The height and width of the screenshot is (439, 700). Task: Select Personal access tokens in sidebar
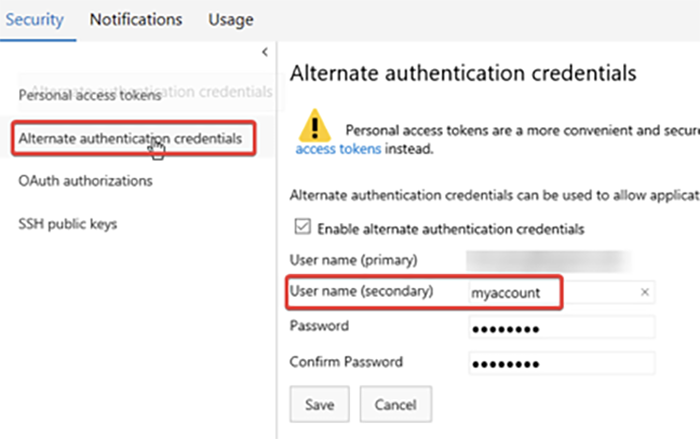89,96
